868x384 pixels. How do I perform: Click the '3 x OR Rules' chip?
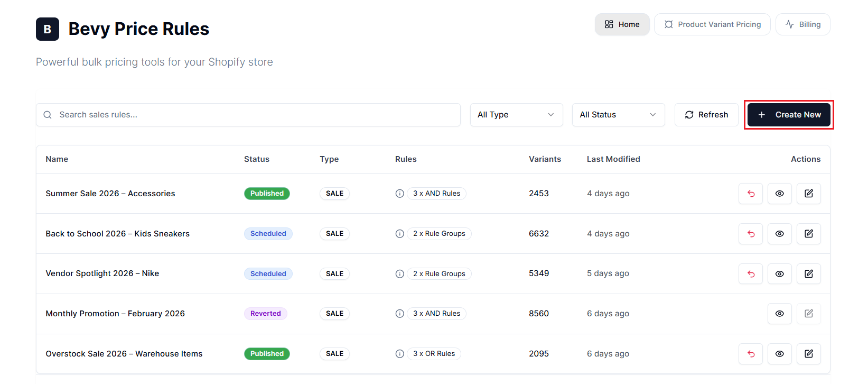(x=434, y=354)
